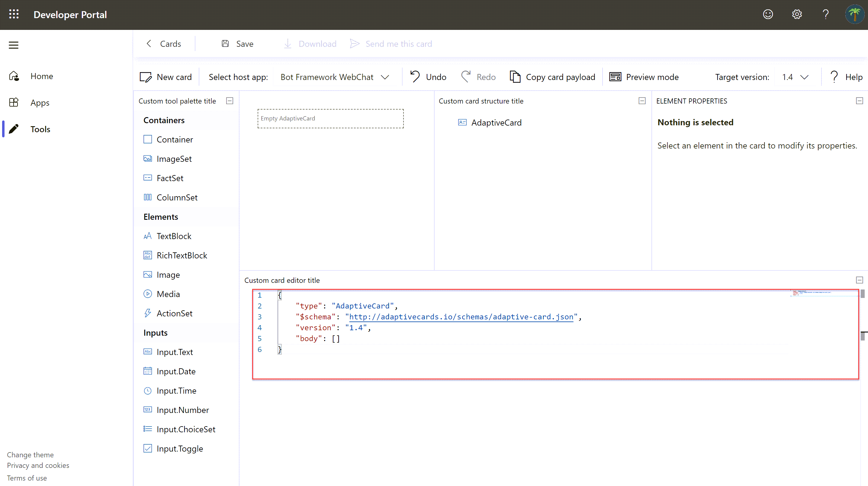This screenshot has height=486, width=868.
Task: Select the Input.Time palette item
Action: [187, 391]
